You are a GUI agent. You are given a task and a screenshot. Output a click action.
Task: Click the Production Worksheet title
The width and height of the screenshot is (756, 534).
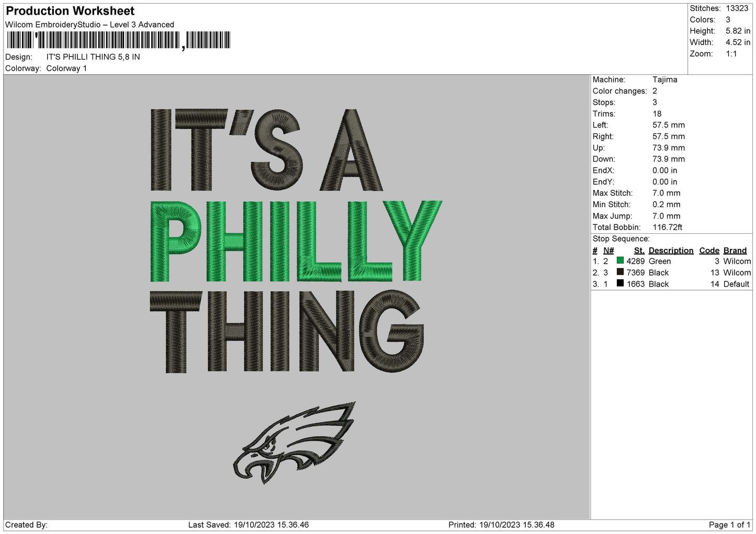70,11
